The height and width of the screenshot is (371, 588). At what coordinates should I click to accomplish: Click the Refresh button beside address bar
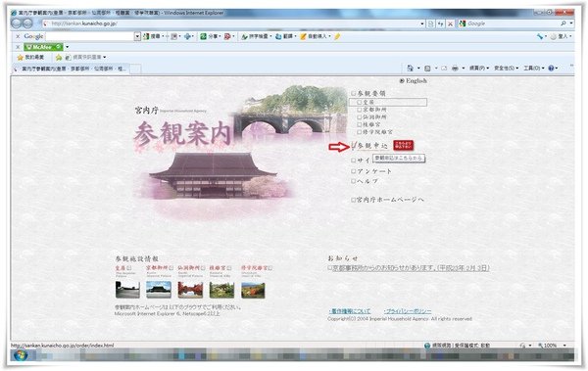(441, 23)
